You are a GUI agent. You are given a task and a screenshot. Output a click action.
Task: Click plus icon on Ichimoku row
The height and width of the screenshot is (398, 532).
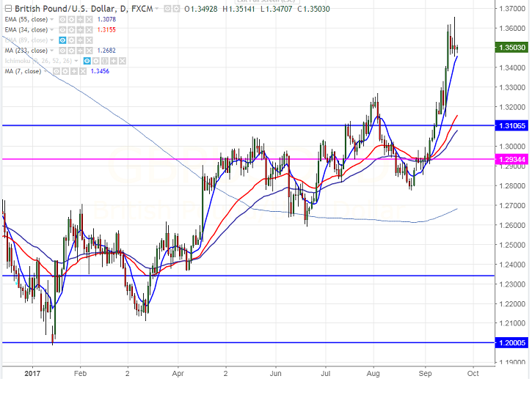coord(114,61)
